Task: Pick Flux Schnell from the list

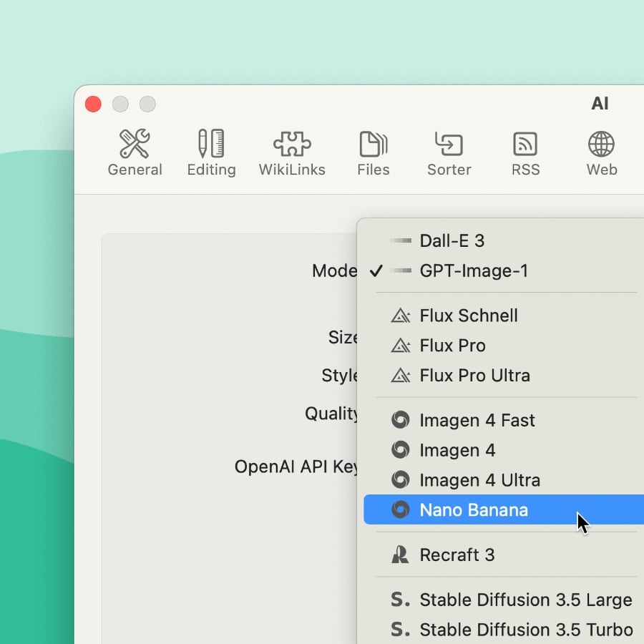Action: coord(469,316)
